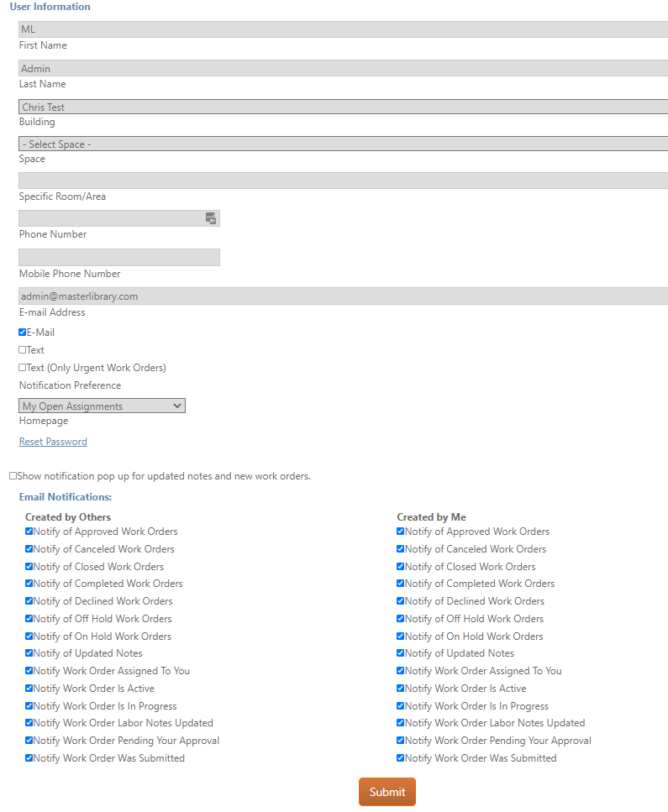
Task: Expand the Select Space dropdown
Action: 343,144
